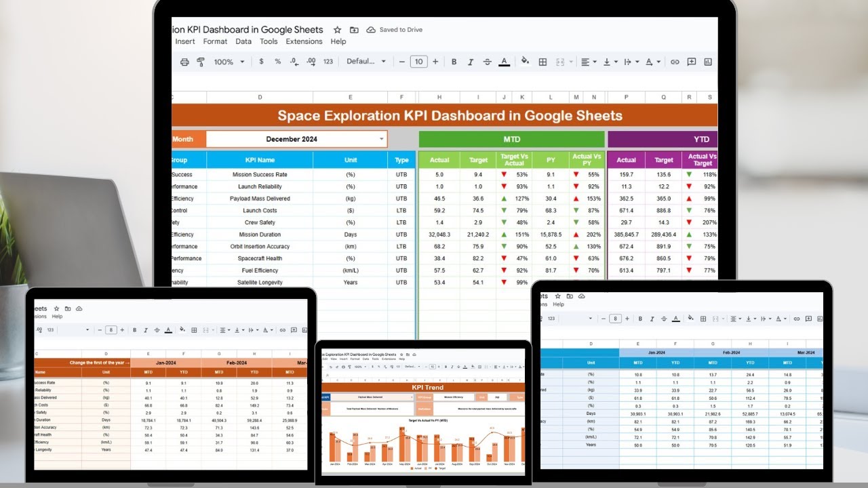Open the Extensions menu on the laptop

(304, 41)
